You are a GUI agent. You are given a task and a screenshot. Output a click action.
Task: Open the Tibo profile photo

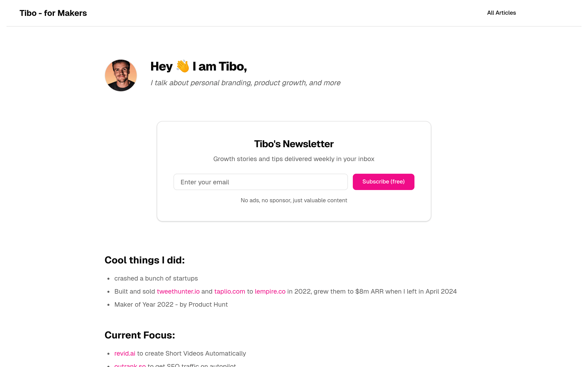(121, 75)
